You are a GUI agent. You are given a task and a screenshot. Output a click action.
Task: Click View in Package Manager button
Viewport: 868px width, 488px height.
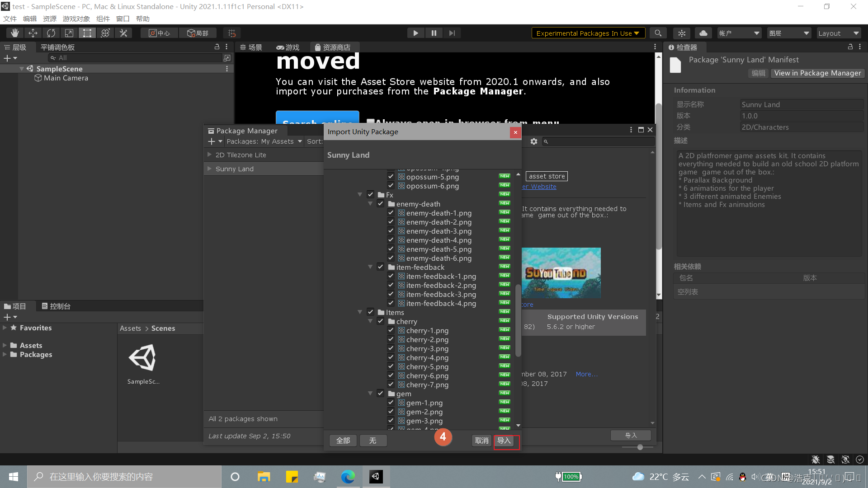tap(817, 73)
